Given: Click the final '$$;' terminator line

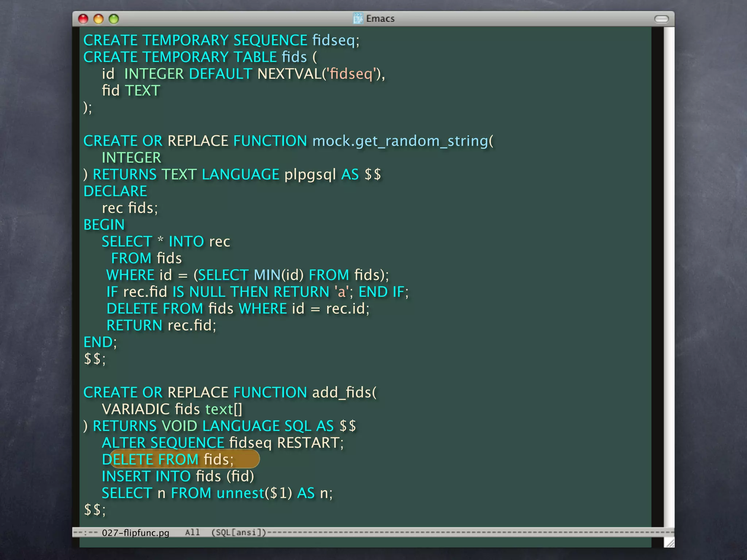Looking at the screenshot, I should (x=95, y=510).
